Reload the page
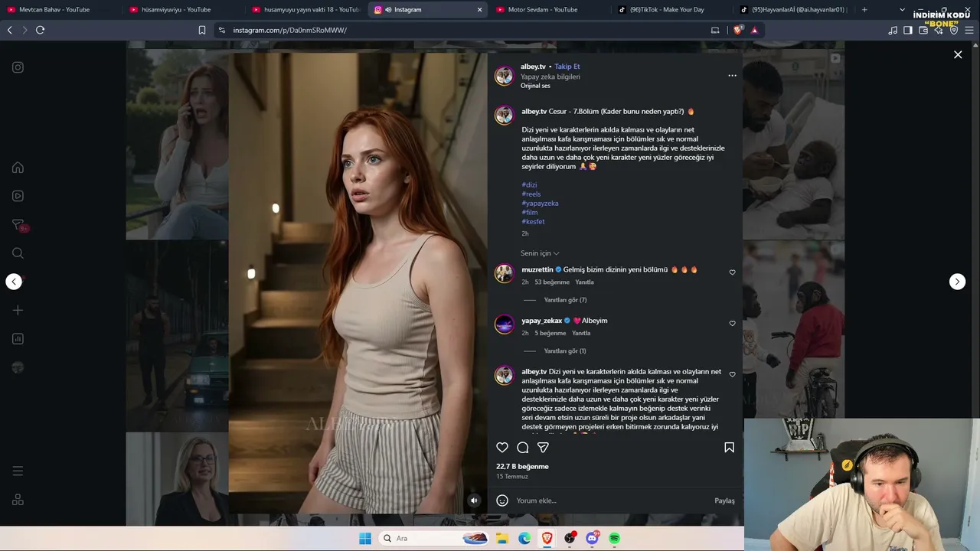Viewport: 980px width, 551px height. [x=40, y=30]
